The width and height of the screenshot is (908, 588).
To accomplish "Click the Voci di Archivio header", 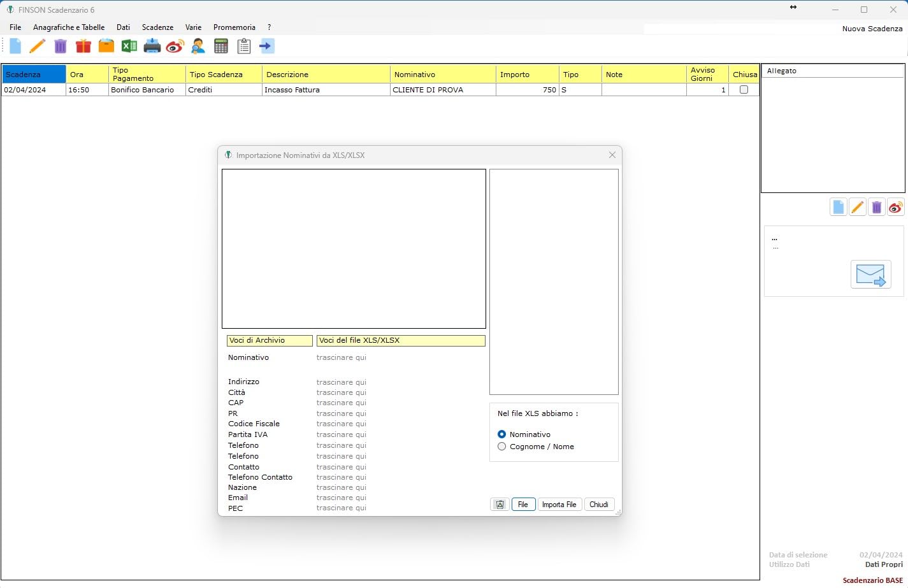I will click(x=270, y=340).
